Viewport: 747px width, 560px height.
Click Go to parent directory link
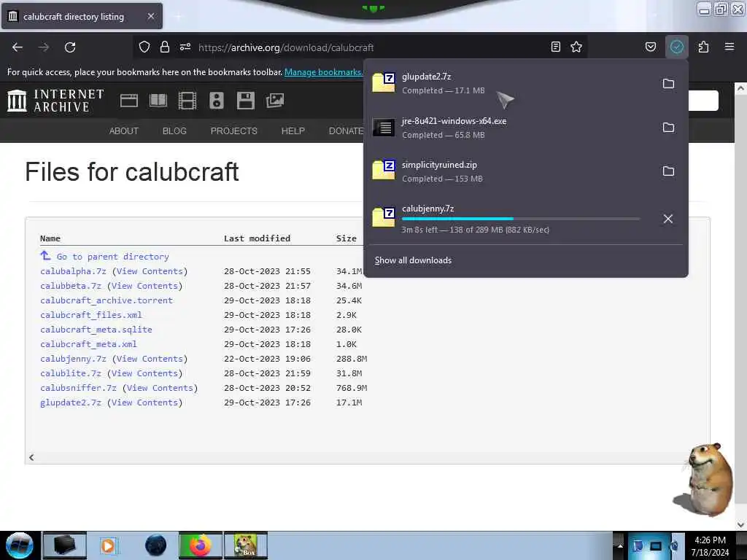(112, 256)
